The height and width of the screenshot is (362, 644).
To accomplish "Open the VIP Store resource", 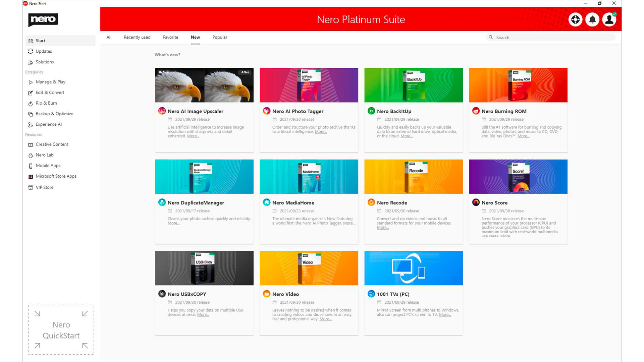I will click(x=44, y=187).
